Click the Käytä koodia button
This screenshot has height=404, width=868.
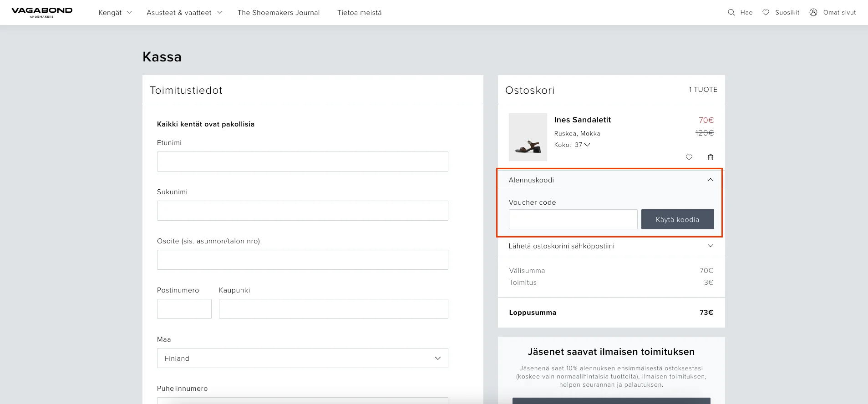(x=678, y=219)
